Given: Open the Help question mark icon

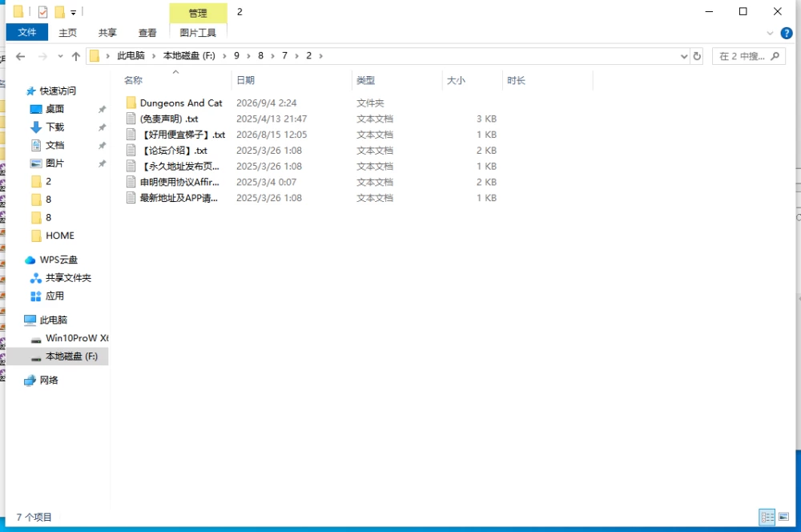Looking at the screenshot, I should (787, 34).
